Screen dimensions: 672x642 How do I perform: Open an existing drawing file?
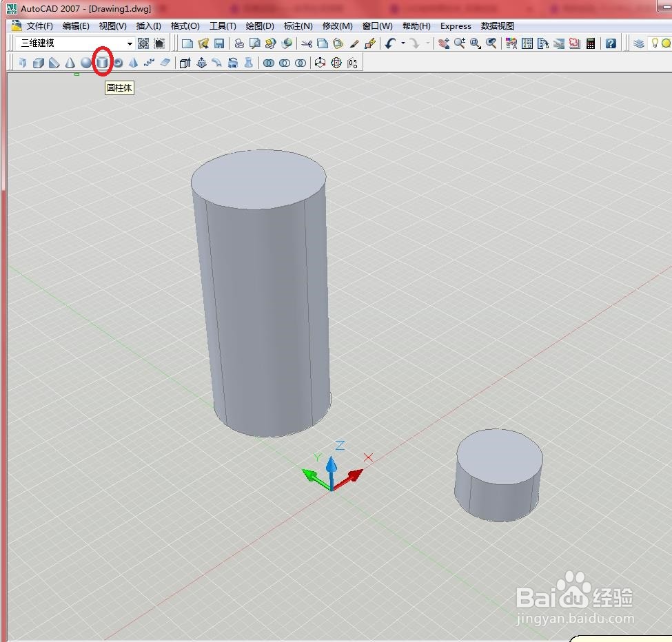point(203,43)
